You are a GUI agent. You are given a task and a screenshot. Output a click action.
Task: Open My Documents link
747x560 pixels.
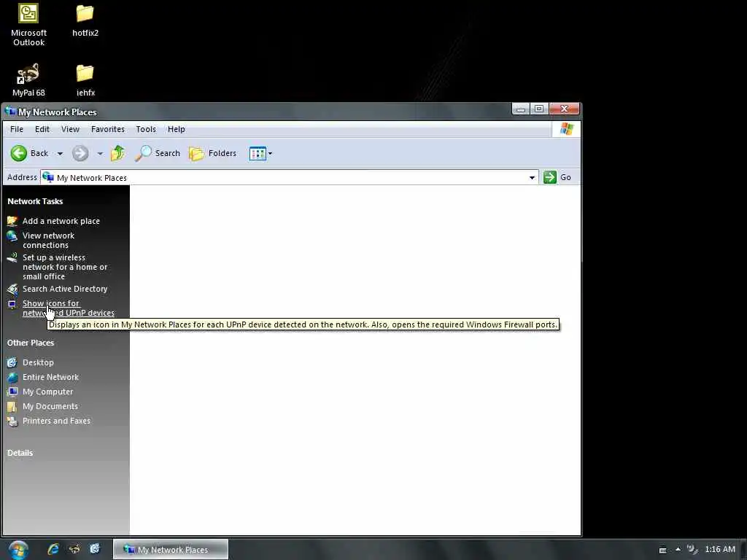pos(50,406)
